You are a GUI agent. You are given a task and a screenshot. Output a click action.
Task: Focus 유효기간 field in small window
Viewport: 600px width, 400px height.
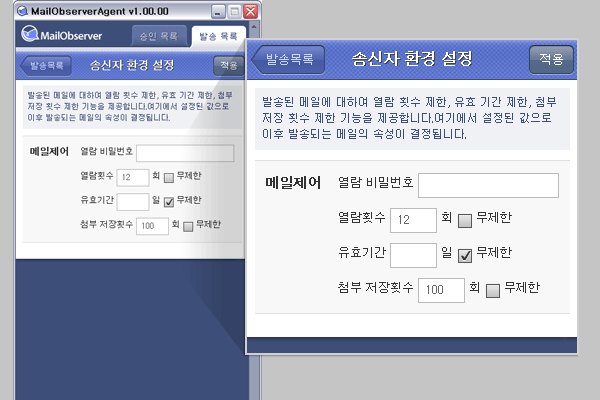pos(133,202)
